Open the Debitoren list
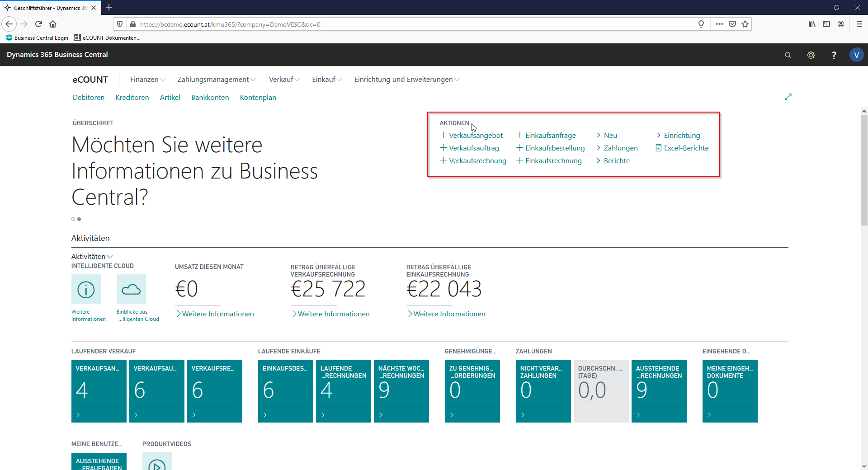Image resolution: width=868 pixels, height=470 pixels. pos(89,98)
